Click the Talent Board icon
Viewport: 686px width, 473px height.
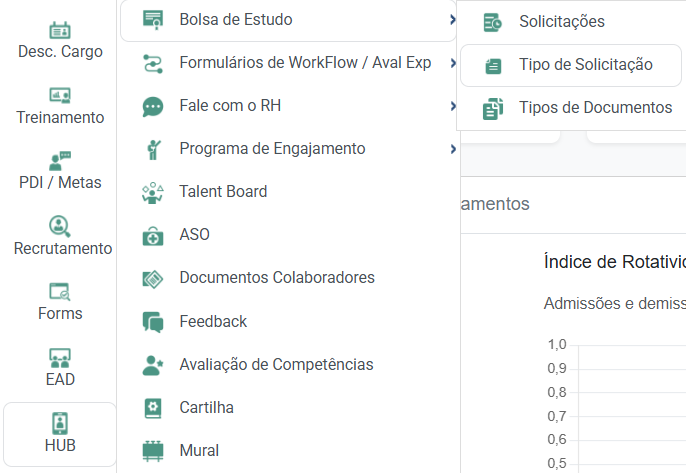coord(153,192)
